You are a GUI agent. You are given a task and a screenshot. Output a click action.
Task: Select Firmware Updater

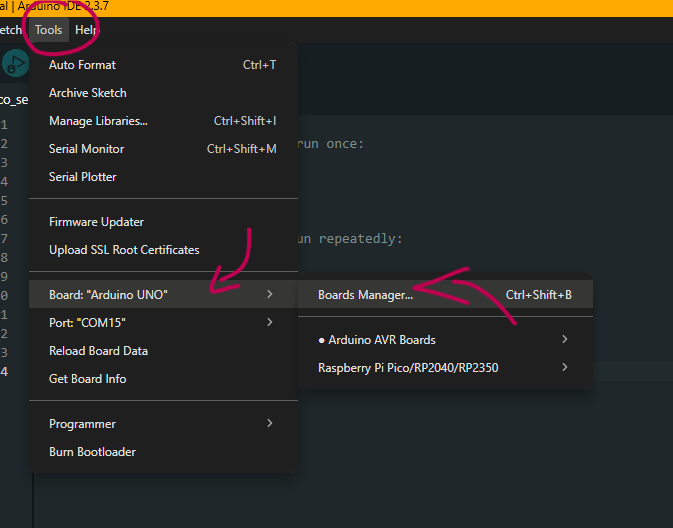click(x=96, y=222)
